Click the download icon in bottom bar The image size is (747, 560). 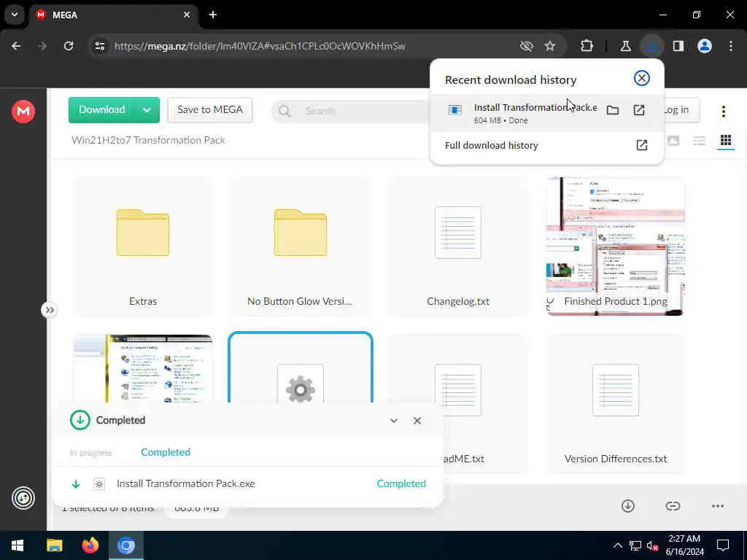click(628, 506)
